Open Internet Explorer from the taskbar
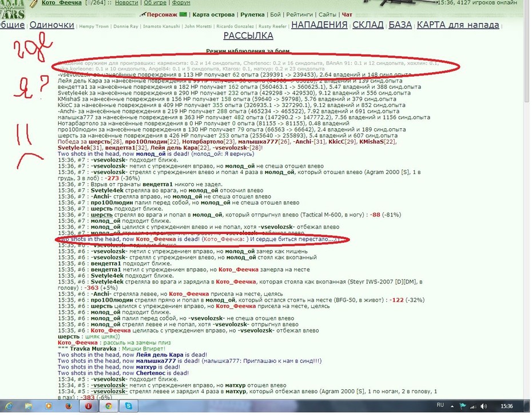Screen dimensions: 532x415 (x=9, y=406)
